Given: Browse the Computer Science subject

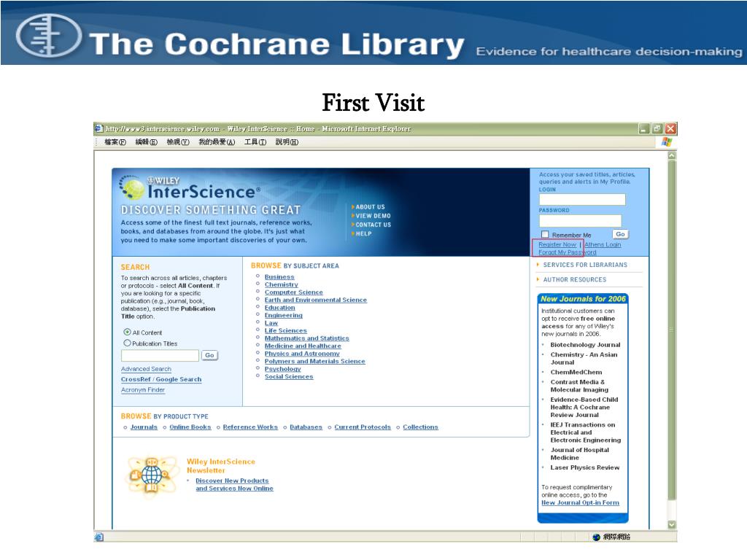Looking at the screenshot, I should pyautogui.click(x=294, y=292).
